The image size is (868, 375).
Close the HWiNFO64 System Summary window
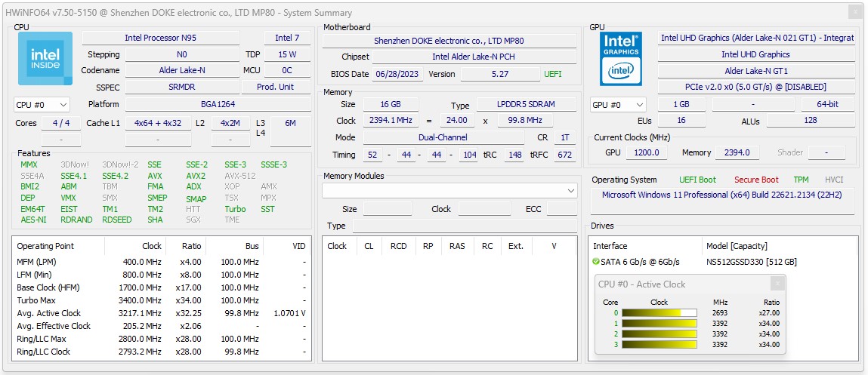point(854,12)
